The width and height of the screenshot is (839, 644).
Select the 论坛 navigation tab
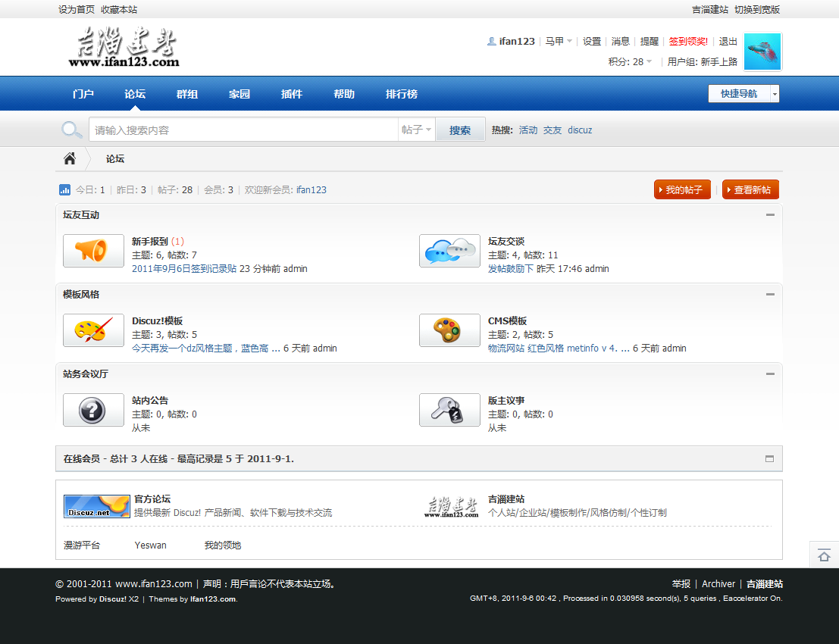click(135, 94)
